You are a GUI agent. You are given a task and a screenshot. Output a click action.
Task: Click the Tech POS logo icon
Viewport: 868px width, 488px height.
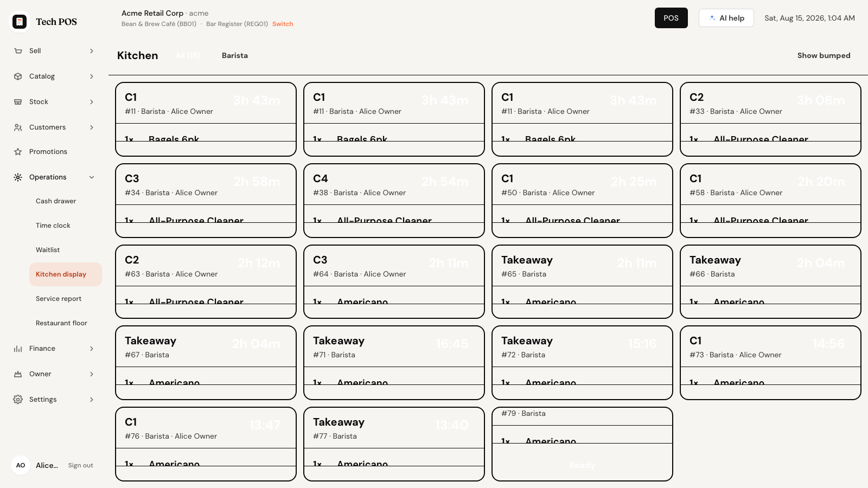click(20, 22)
